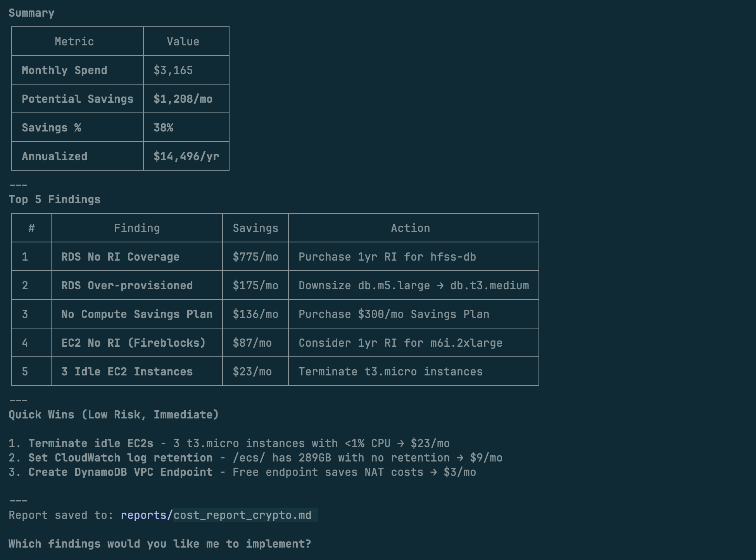Click Purchase $300/mo Savings Plan action
Image resolution: width=756 pixels, height=560 pixels.
coord(394,314)
